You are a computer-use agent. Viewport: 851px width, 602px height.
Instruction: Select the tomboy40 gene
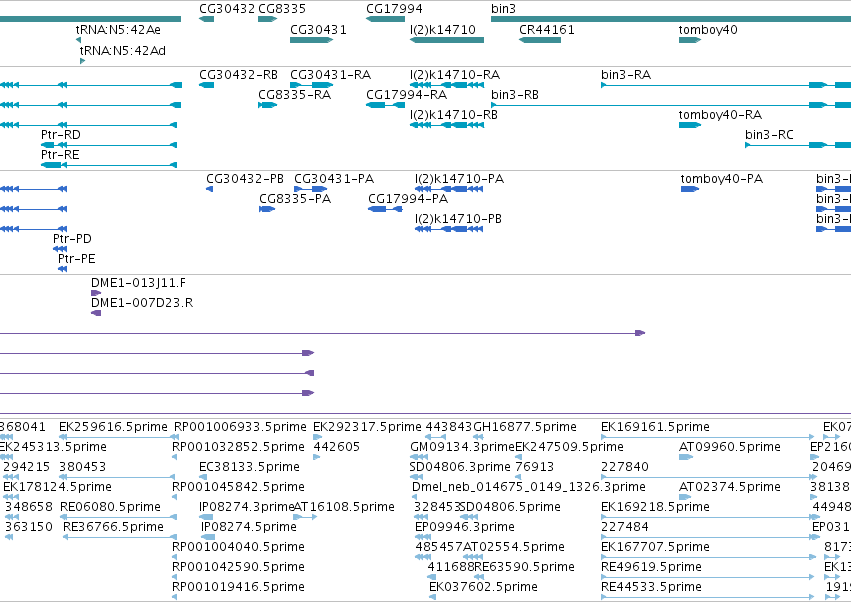pyautogui.click(x=690, y=40)
